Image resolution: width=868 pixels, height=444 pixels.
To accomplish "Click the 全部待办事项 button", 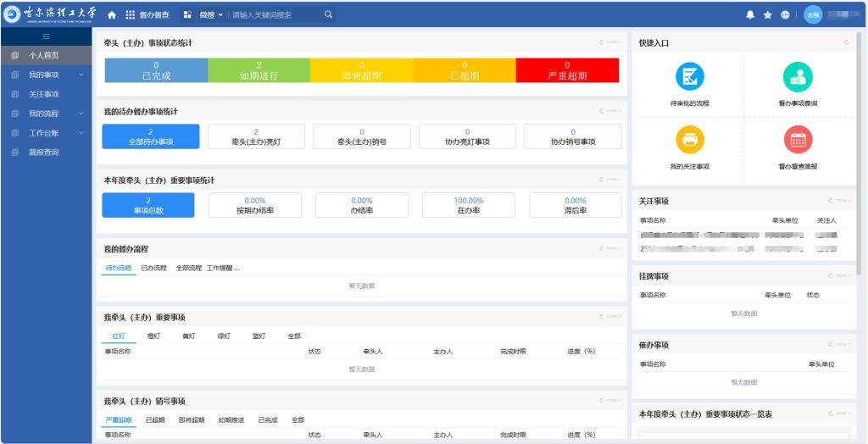I will pos(150,136).
